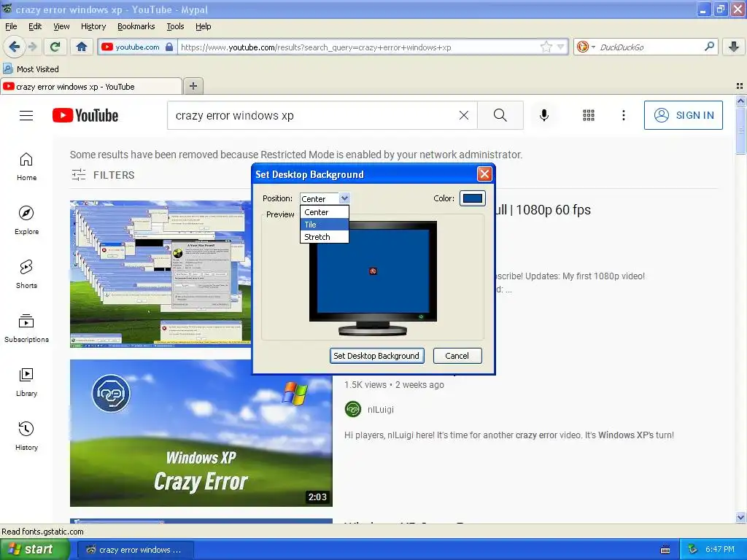Viewport: 747px width, 560px height.
Task: Open the Windows XP Crazy Error thumbnail
Action: (x=201, y=433)
